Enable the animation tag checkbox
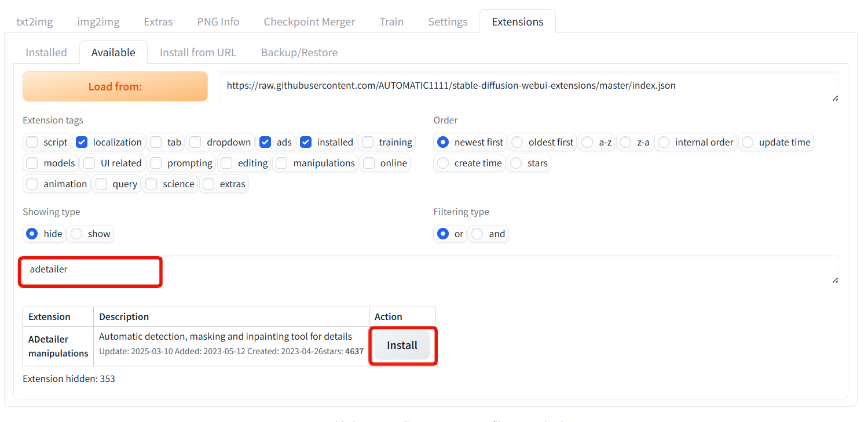The width and height of the screenshot is (868, 422). [x=32, y=184]
